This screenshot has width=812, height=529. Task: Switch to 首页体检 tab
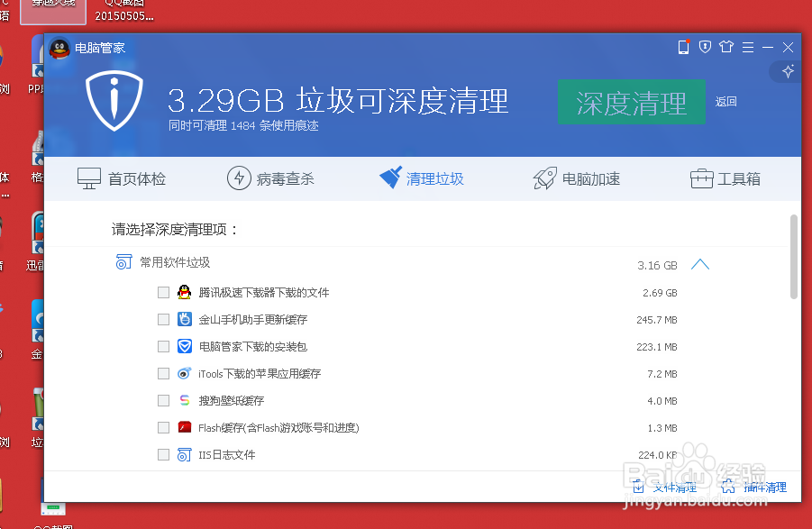pos(122,178)
